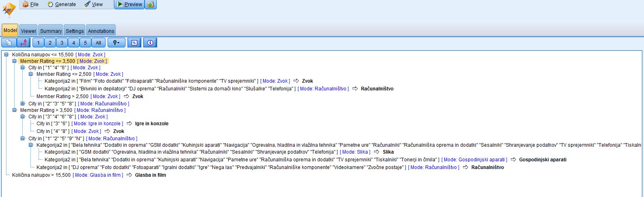Show tree level 1 only
Viewport: 644px width, 197px height.
[39, 43]
